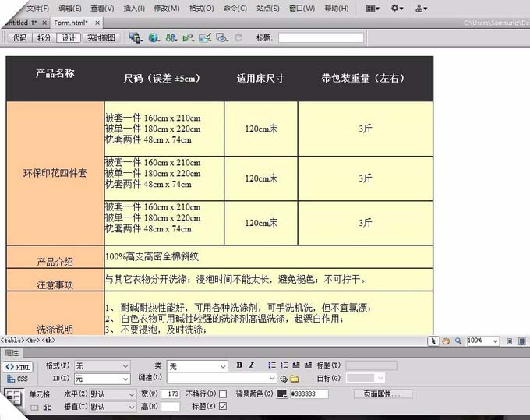Image resolution: width=530 pixels, height=420 pixels.
Task: Toggle the No wrap checkbox
Action: click(x=223, y=394)
